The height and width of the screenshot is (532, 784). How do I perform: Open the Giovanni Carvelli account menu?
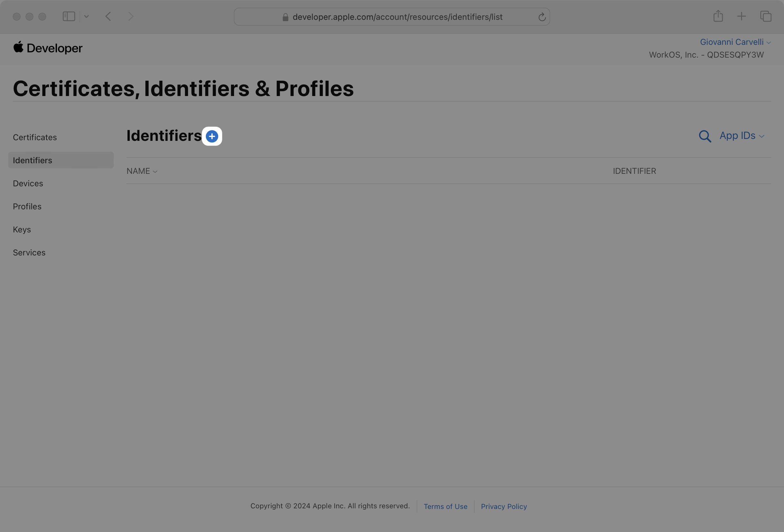pyautogui.click(x=735, y=42)
